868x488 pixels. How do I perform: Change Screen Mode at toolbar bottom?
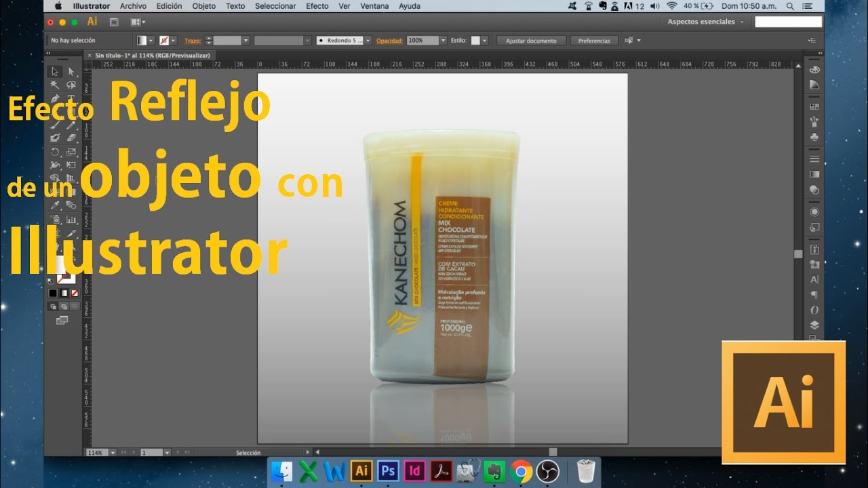62,320
